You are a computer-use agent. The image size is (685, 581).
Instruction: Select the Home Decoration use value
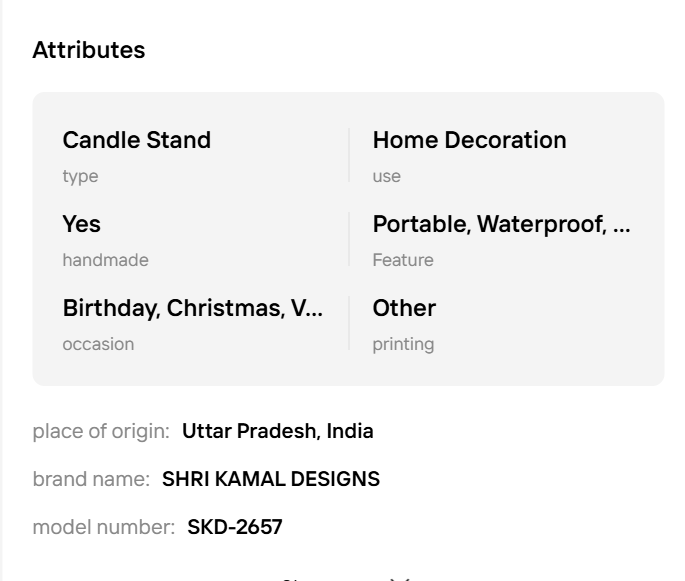point(469,140)
